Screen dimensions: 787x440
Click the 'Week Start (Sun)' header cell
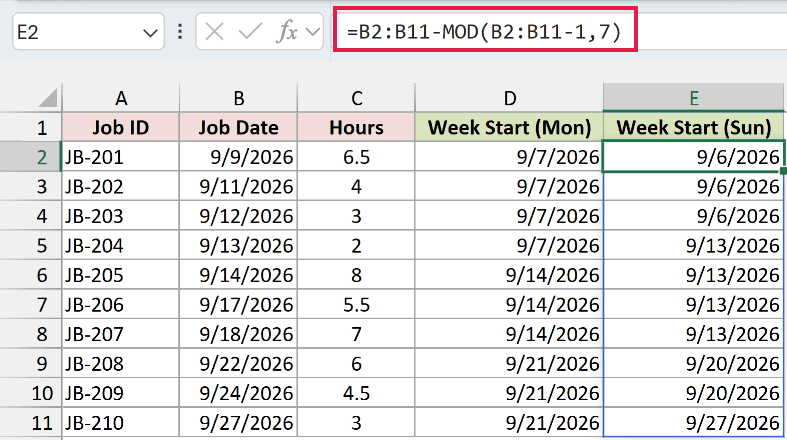point(693,127)
